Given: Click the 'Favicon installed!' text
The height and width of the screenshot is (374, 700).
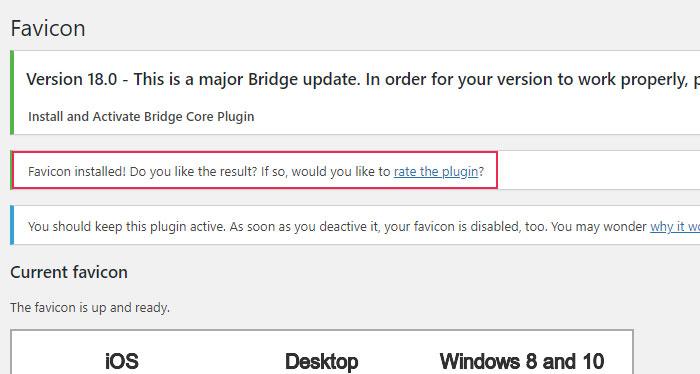Looking at the screenshot, I should (x=77, y=172).
